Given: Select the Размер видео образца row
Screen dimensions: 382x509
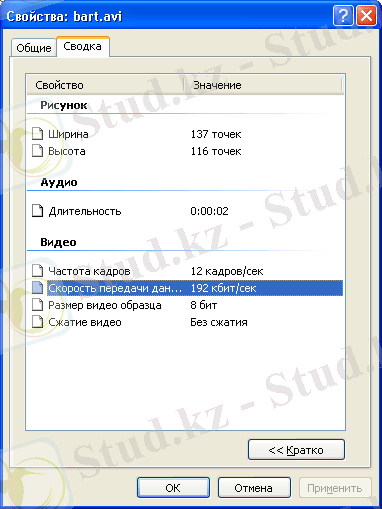Looking at the screenshot, I should click(x=186, y=305).
